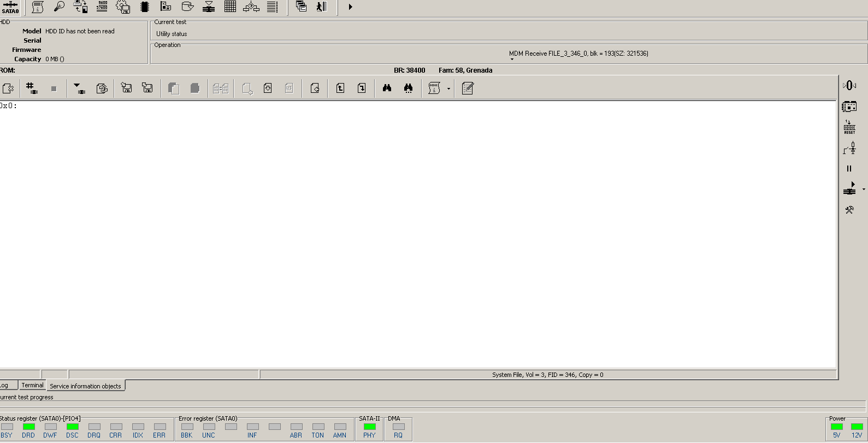This screenshot has height=443, width=868.
Task: Click the notepad with pencil icon
Action: (468, 88)
